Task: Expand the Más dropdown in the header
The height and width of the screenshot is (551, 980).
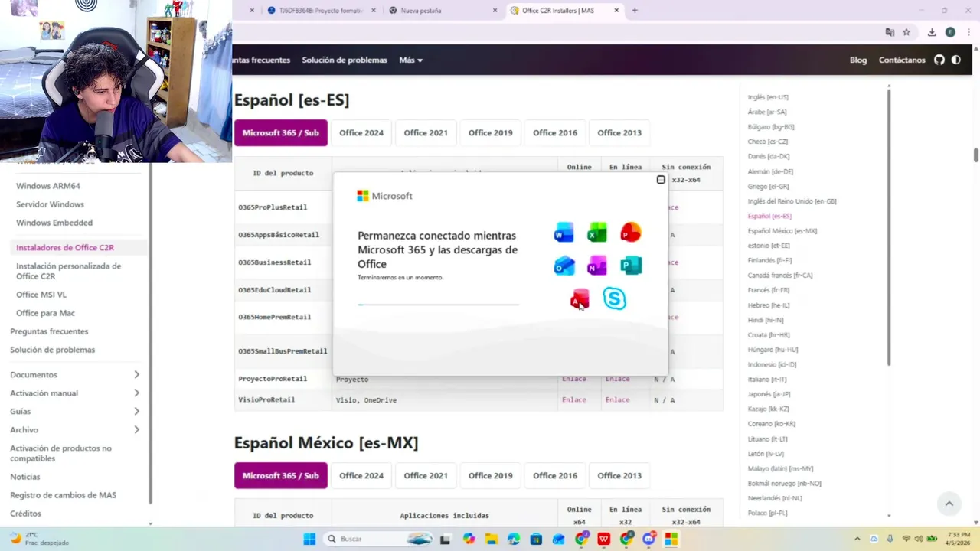Action: (410, 60)
